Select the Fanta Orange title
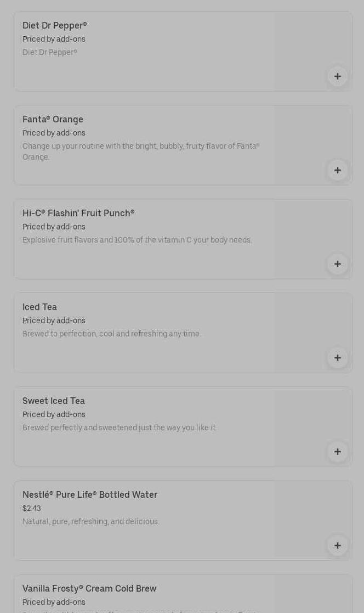 (53, 120)
